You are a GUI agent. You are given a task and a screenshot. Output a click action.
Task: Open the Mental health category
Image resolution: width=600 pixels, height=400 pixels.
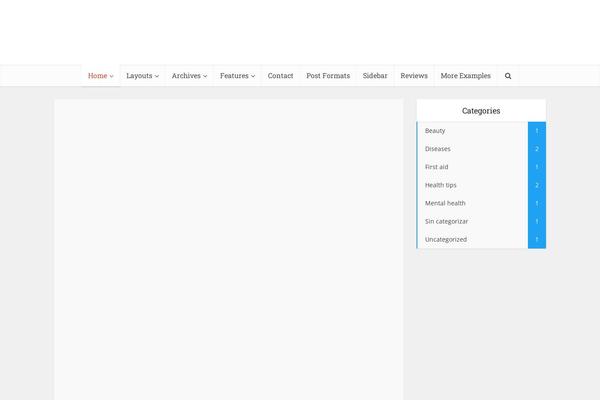tap(445, 203)
